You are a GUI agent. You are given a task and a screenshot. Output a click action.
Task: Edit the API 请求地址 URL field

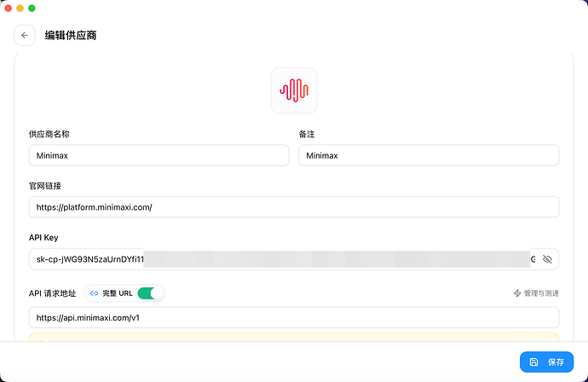click(294, 318)
